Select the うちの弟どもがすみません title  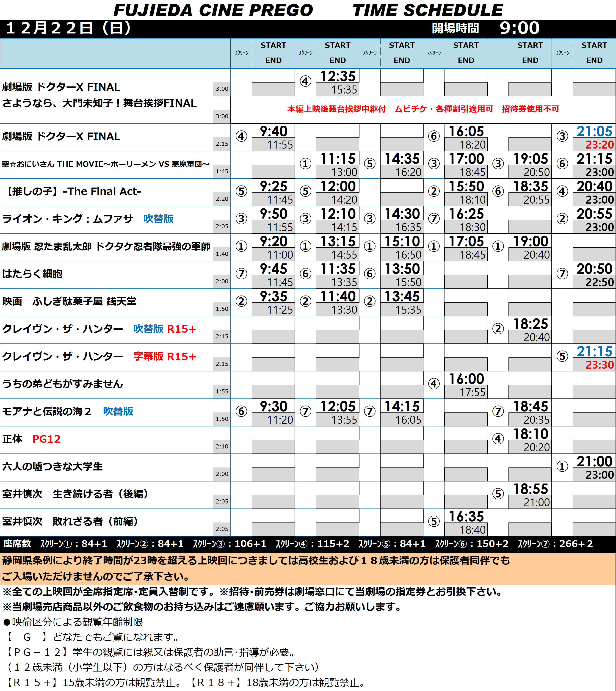pyautogui.click(x=63, y=384)
